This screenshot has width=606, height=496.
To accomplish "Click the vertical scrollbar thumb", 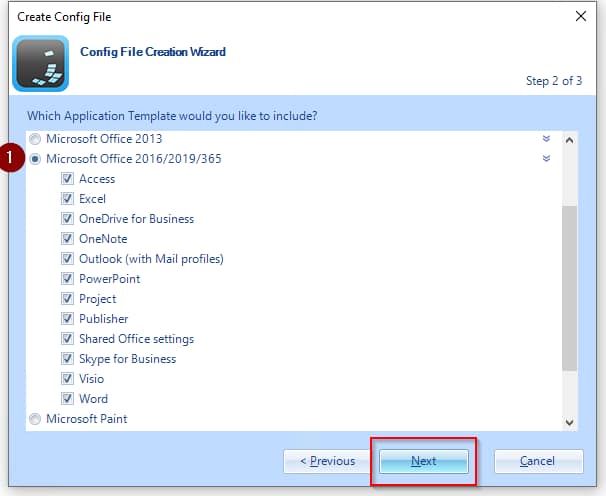I will 570,288.
